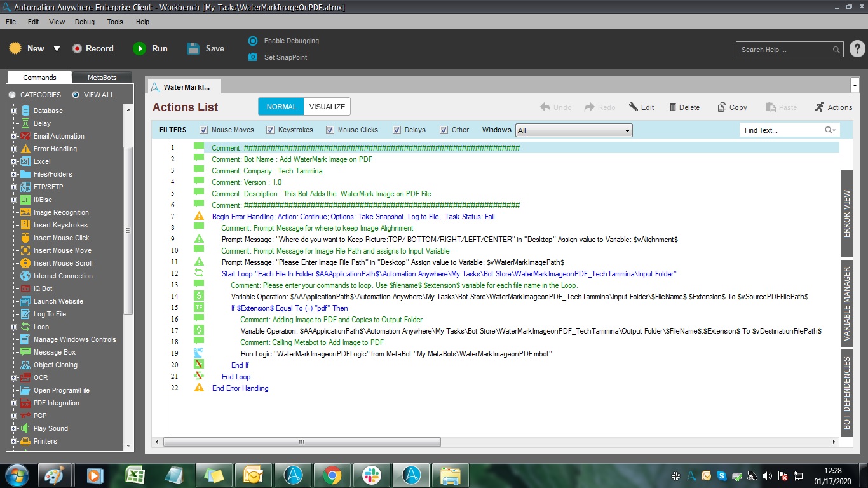
Task: Switch to the MetaBots tab
Action: click(x=102, y=78)
